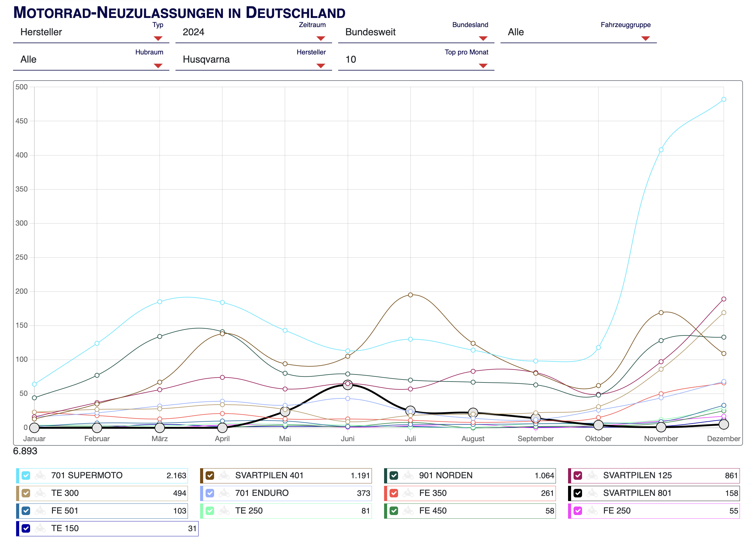Click the SVARTPILEN 801 Juni data point
The image size is (756, 543).
[348, 385]
